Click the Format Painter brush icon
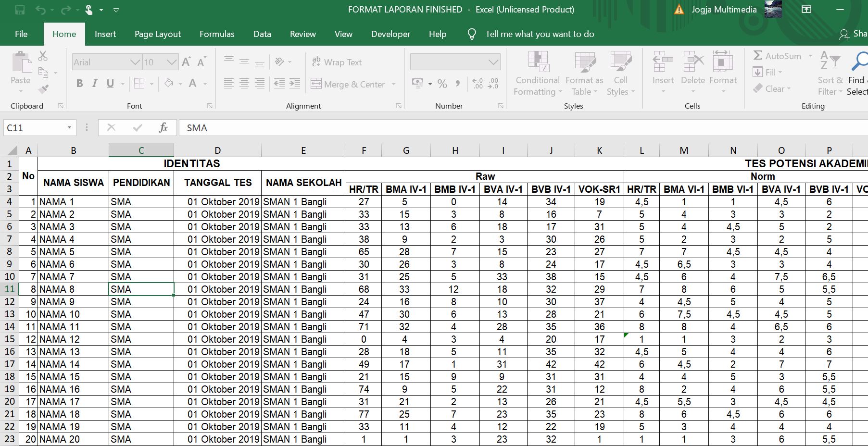Image resolution: width=868 pixels, height=446 pixels. pos(43,89)
